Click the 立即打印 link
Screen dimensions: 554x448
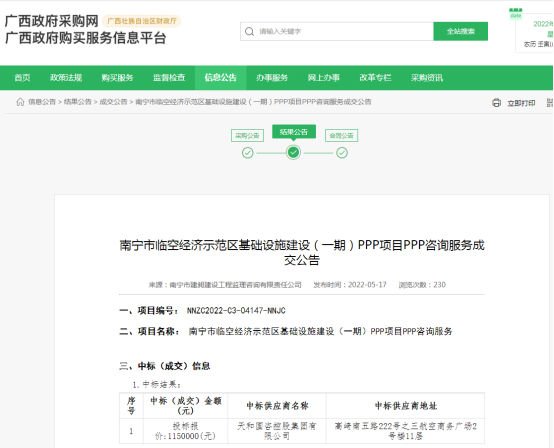tap(521, 103)
